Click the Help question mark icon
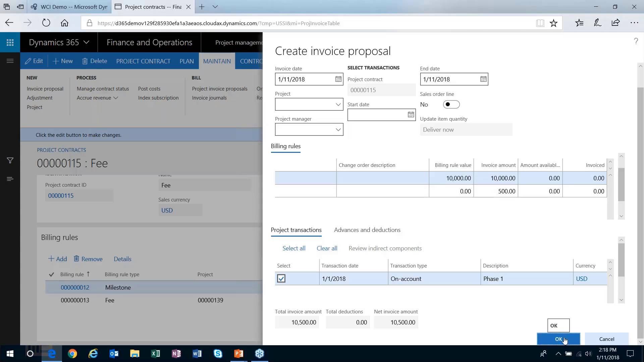The width and height of the screenshot is (644, 362). [x=636, y=41]
